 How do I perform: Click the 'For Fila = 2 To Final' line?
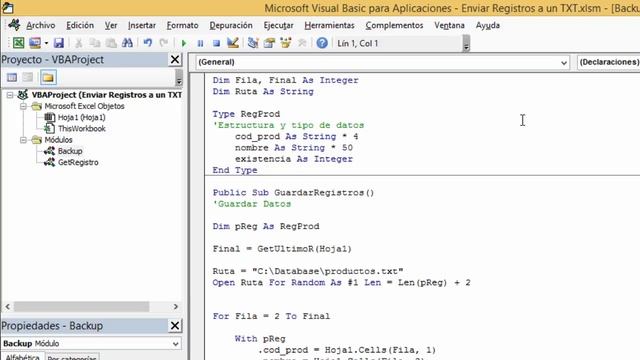(x=271, y=316)
